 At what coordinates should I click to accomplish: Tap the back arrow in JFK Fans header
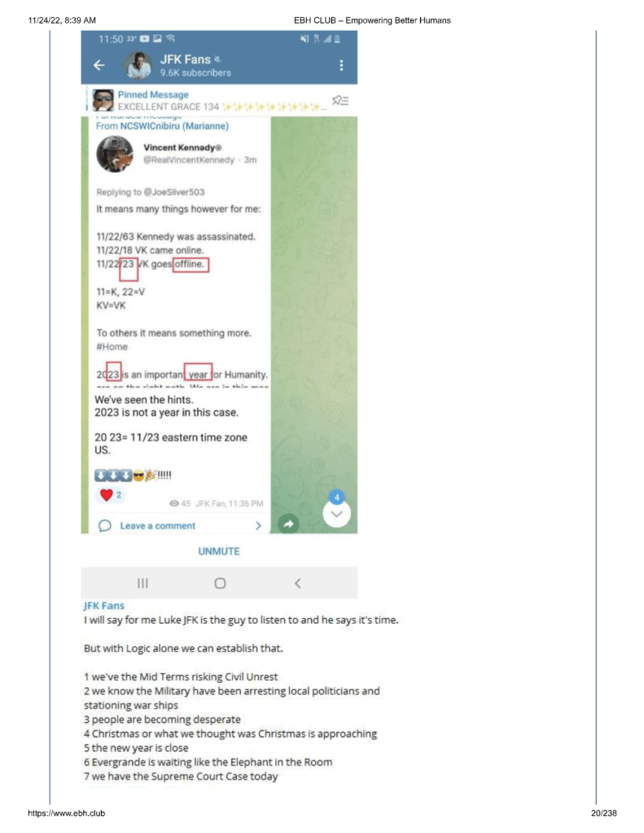(99, 65)
